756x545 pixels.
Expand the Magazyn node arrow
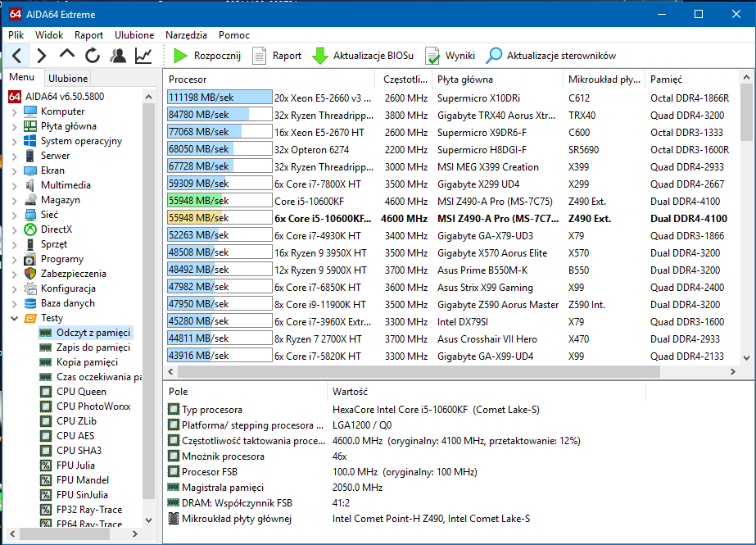point(15,200)
